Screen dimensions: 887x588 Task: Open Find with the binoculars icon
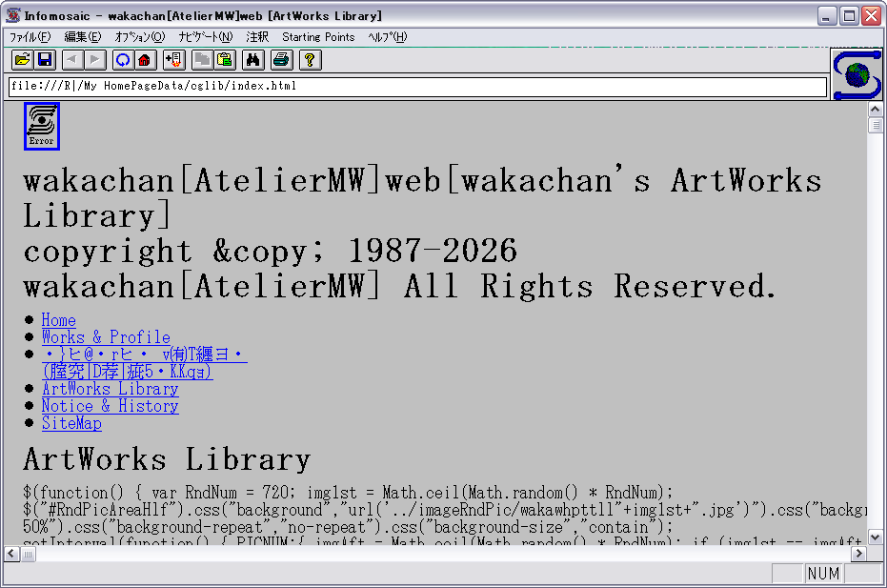tap(252, 60)
